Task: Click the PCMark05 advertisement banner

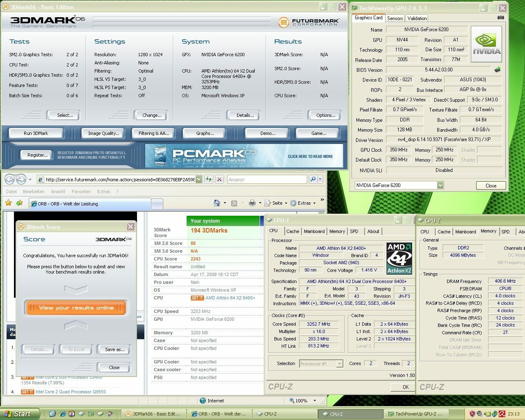Action: point(244,156)
